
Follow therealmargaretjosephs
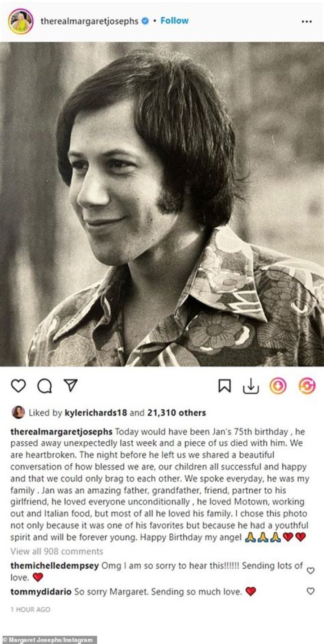(175, 21)
